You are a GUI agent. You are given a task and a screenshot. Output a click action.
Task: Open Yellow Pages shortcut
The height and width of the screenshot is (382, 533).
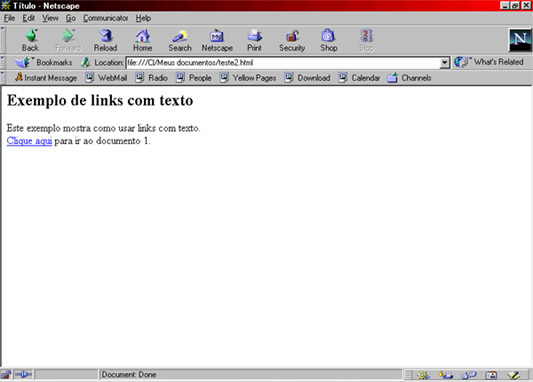[247, 78]
